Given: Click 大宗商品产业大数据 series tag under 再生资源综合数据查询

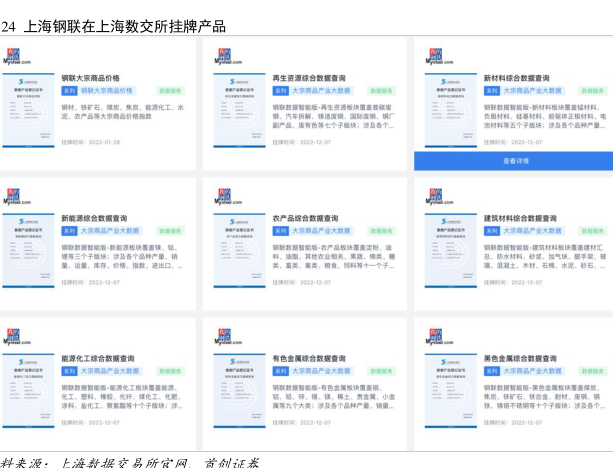Looking at the screenshot, I should (321, 91).
